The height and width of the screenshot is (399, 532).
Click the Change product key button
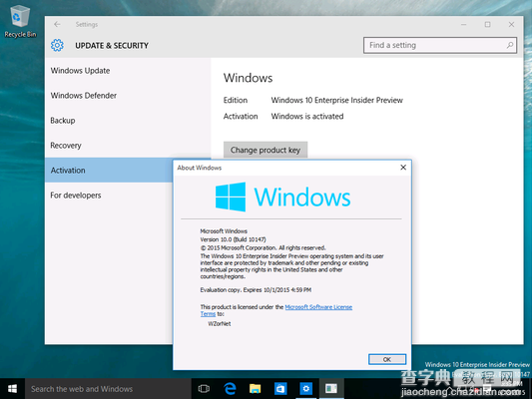click(x=266, y=150)
